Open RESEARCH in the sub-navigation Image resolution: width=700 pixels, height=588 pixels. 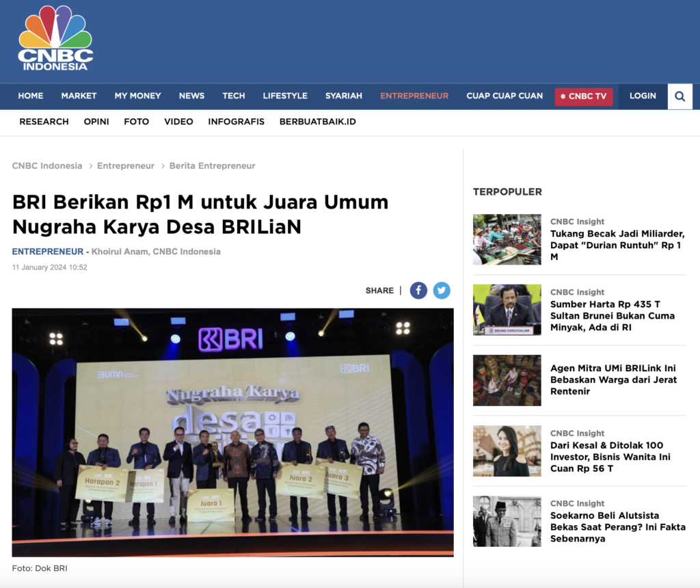[44, 122]
